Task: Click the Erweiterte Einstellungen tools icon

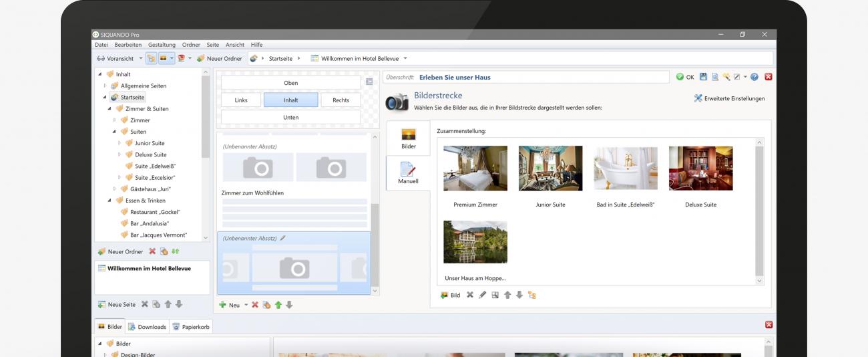Action: click(698, 98)
